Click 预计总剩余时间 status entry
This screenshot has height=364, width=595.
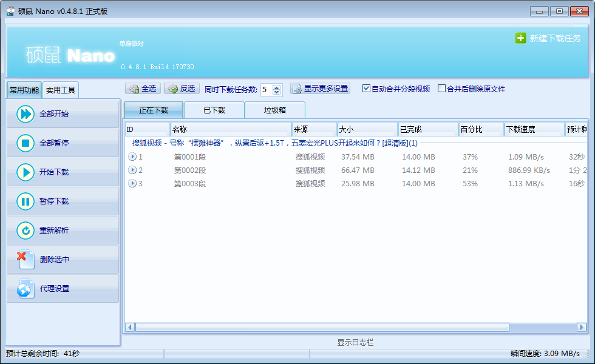point(43,353)
